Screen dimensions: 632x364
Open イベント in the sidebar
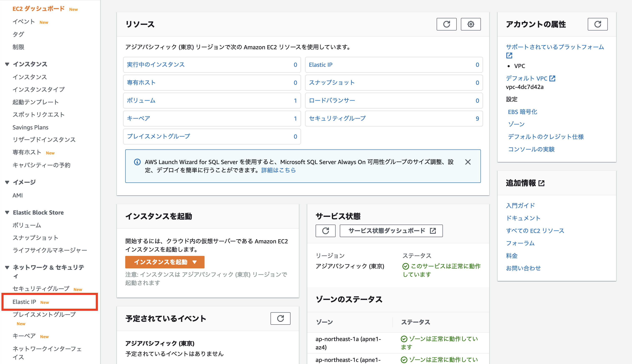coord(24,22)
